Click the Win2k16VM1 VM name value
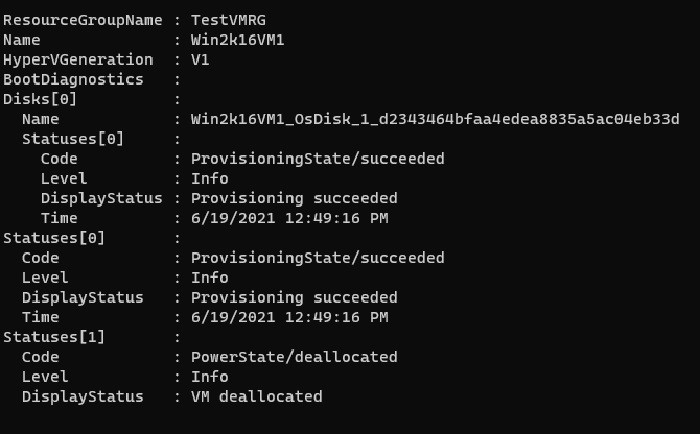The width and height of the screenshot is (700, 434). [x=239, y=40]
